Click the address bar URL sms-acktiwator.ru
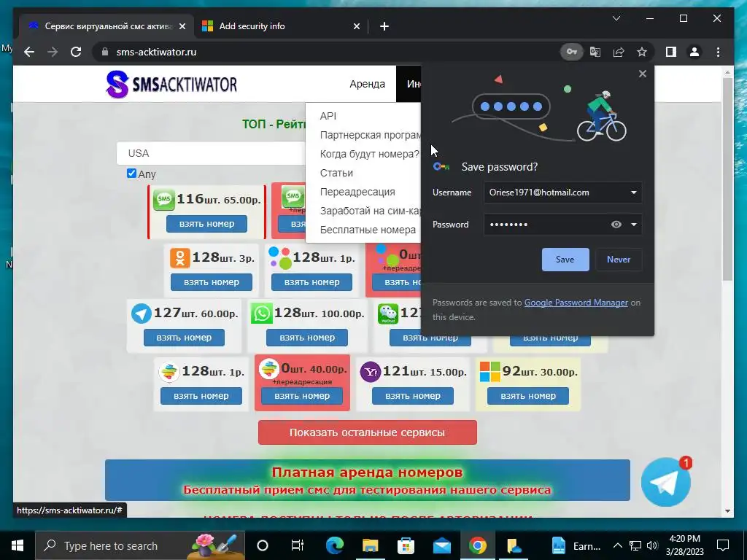This screenshot has width=747, height=560. pos(156,52)
